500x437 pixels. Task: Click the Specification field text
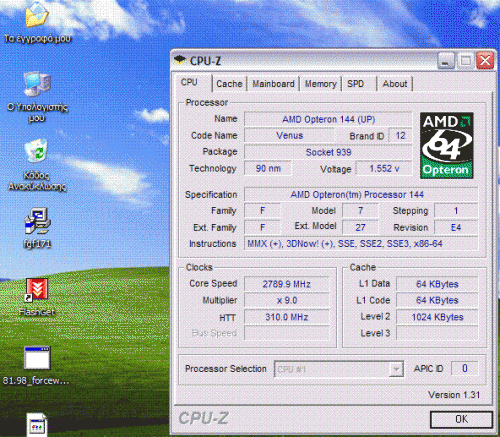[x=361, y=194]
